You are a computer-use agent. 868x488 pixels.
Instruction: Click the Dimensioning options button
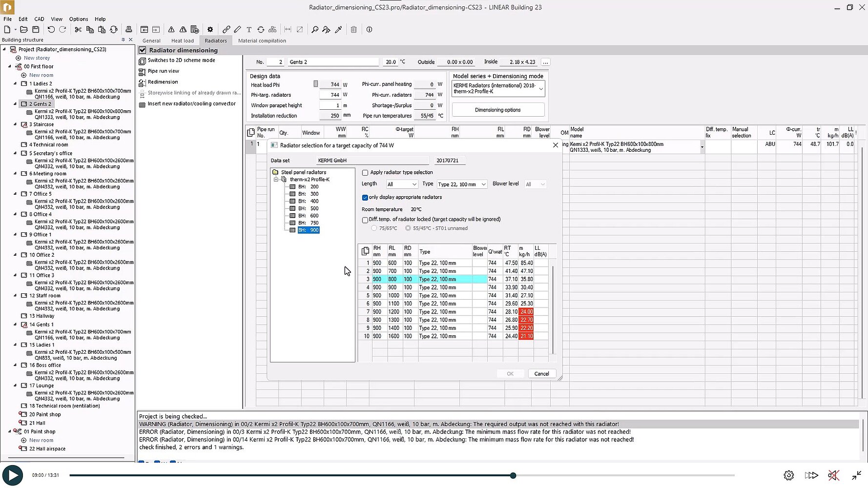[497, 110]
